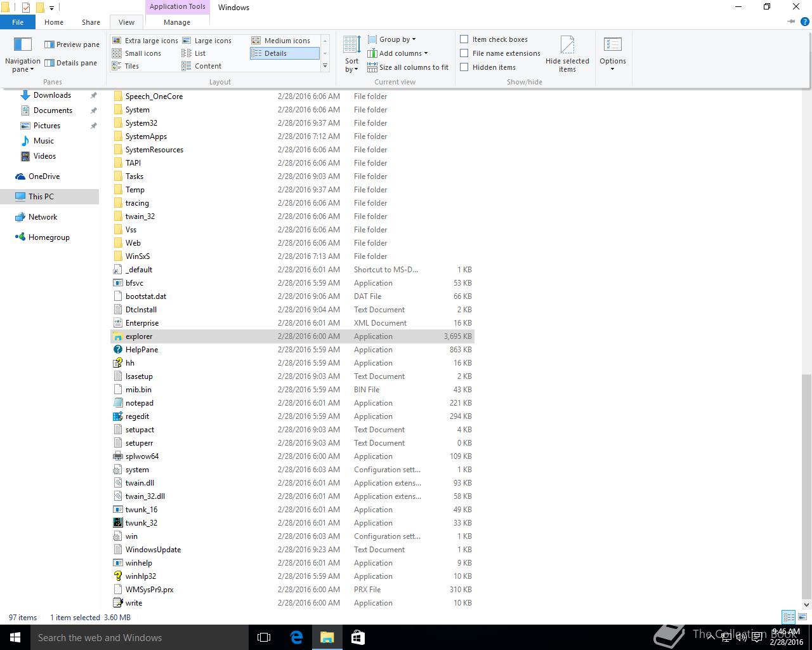812x650 pixels.
Task: Click the OneDrive cloud icon
Action: pyautogui.click(x=20, y=176)
